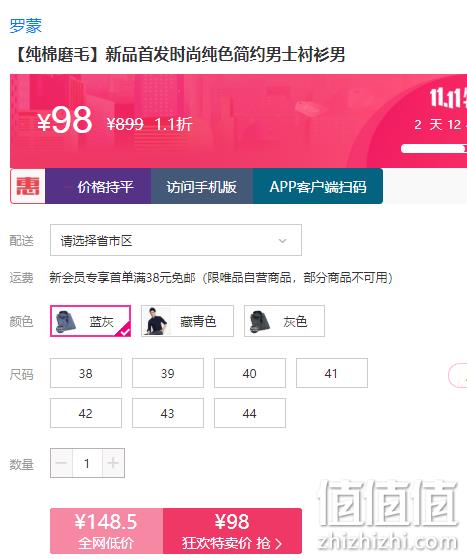Choose size 43
Viewport: 467px width, 559px height.
pos(168,413)
